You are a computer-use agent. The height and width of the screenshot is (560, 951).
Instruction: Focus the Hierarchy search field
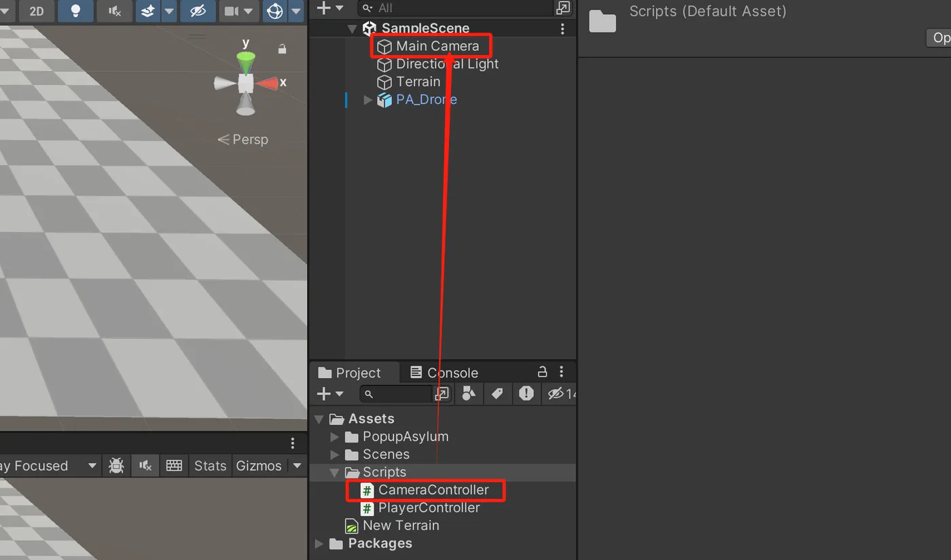(455, 8)
